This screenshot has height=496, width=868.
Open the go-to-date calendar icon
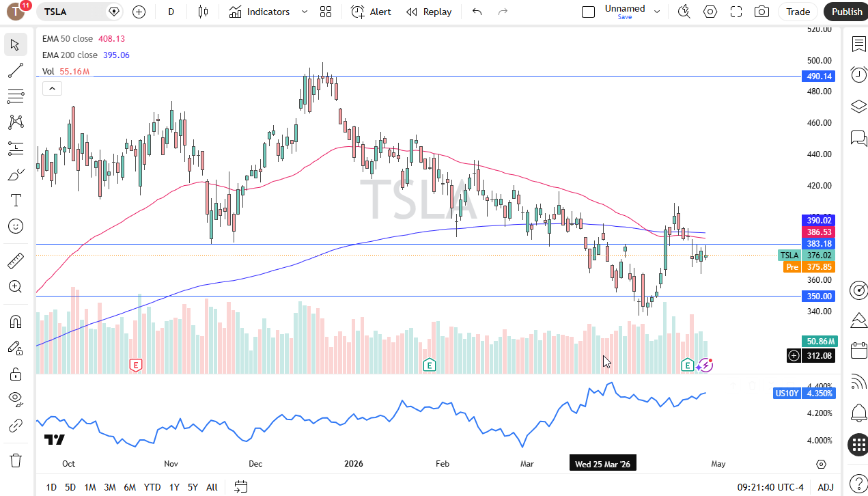(x=240, y=487)
